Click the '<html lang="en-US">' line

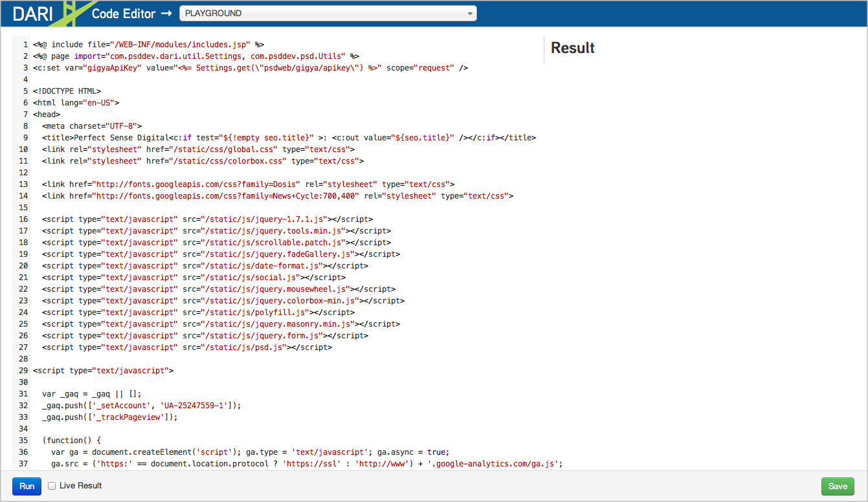(x=76, y=103)
